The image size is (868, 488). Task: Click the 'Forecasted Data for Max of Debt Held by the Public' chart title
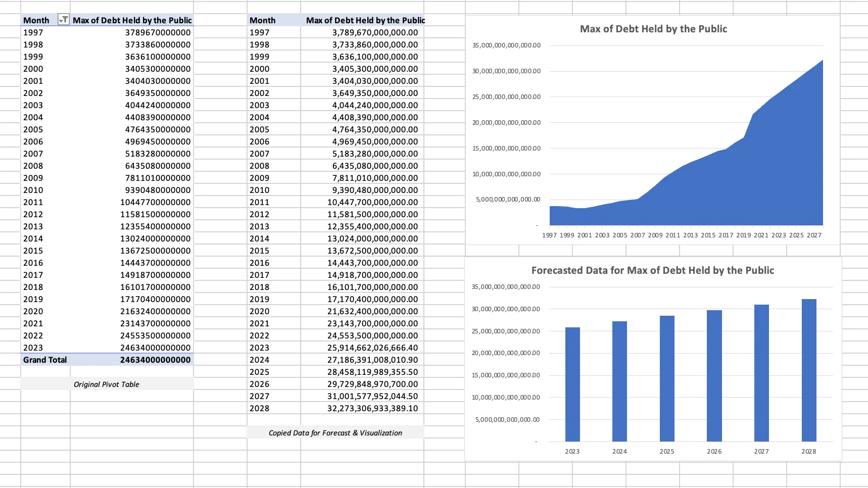coord(652,270)
